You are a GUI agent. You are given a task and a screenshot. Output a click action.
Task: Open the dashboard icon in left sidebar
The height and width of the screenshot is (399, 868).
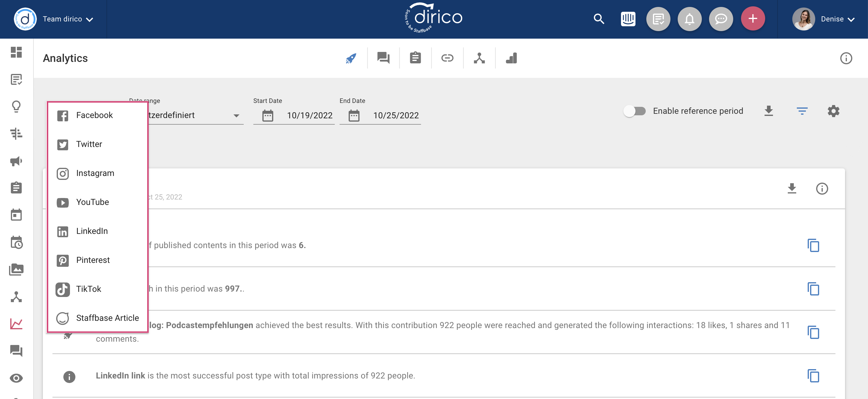point(16,52)
